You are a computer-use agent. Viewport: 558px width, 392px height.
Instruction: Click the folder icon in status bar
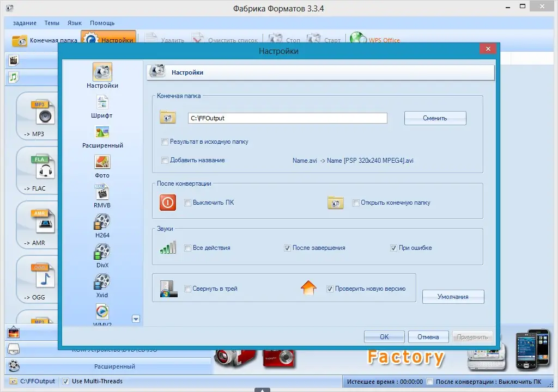[x=13, y=381]
